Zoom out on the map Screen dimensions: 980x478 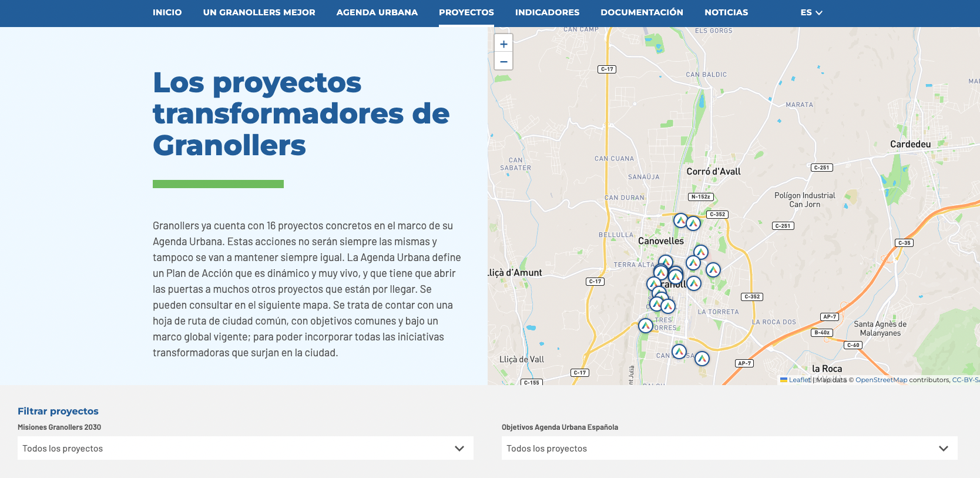point(504,62)
